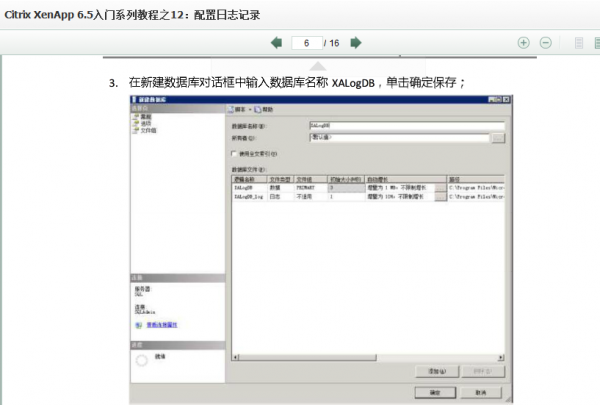Click the horizontal scrollbar thumb in the files grid
Viewport: 600px width, 405px height.
coord(308,358)
